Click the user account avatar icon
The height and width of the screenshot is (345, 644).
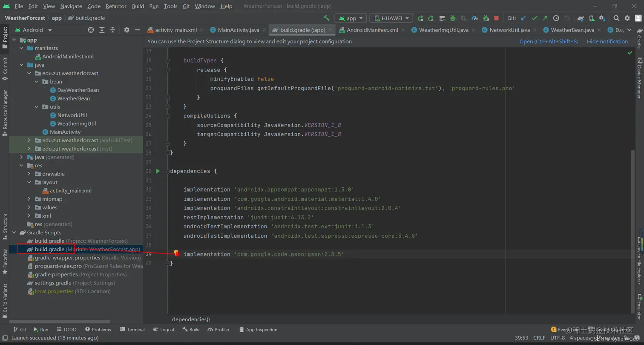tap(638, 18)
